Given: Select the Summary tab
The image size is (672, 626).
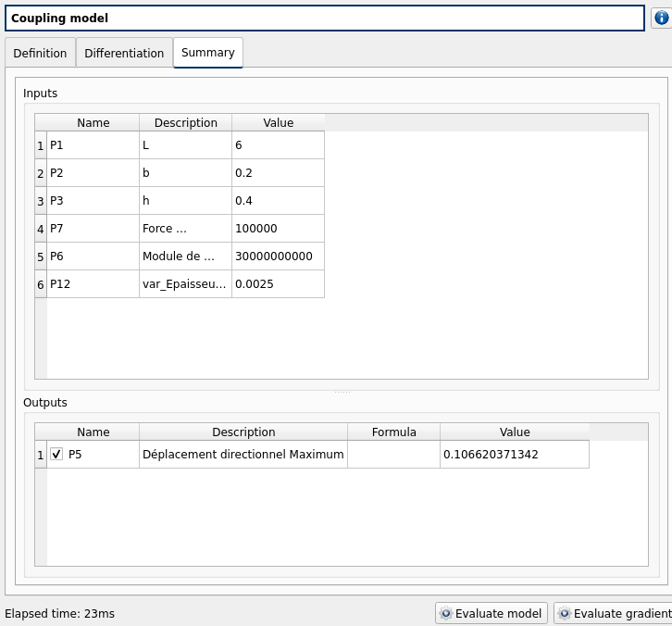Looking at the screenshot, I should (x=207, y=53).
